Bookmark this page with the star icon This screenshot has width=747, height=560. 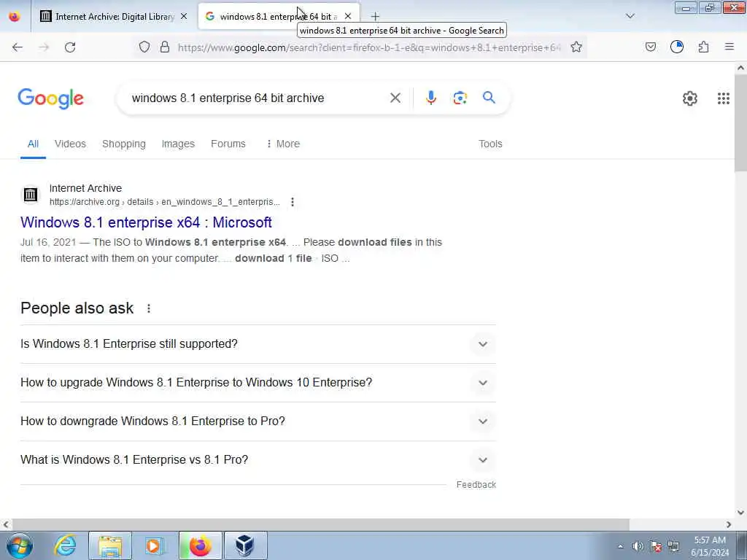[576, 47]
